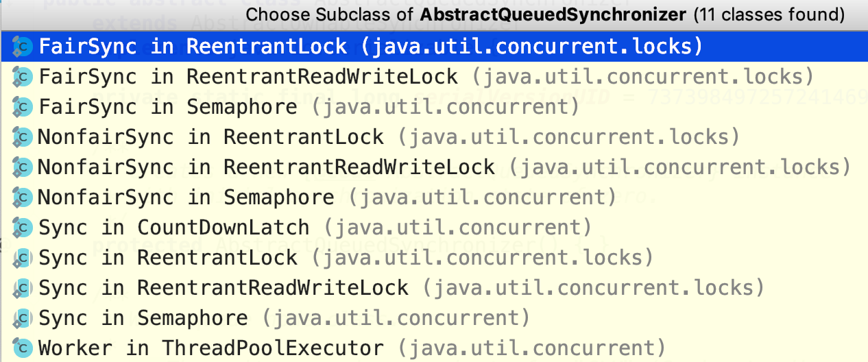Choose FairSync in ReentrantReadWriteLock
This screenshot has height=362, width=868.
pos(434,77)
